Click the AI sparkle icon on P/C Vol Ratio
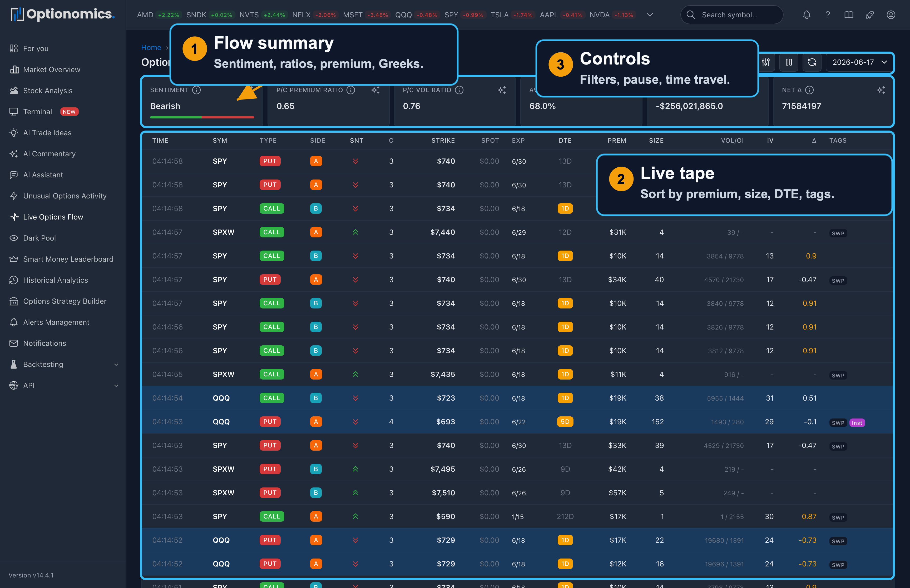The image size is (910, 588). tap(502, 90)
